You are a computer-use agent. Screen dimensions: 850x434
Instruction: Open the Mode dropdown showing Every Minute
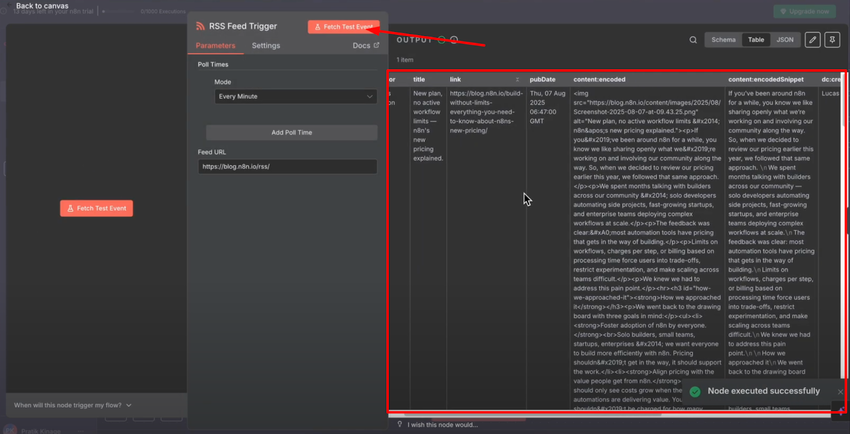point(295,97)
